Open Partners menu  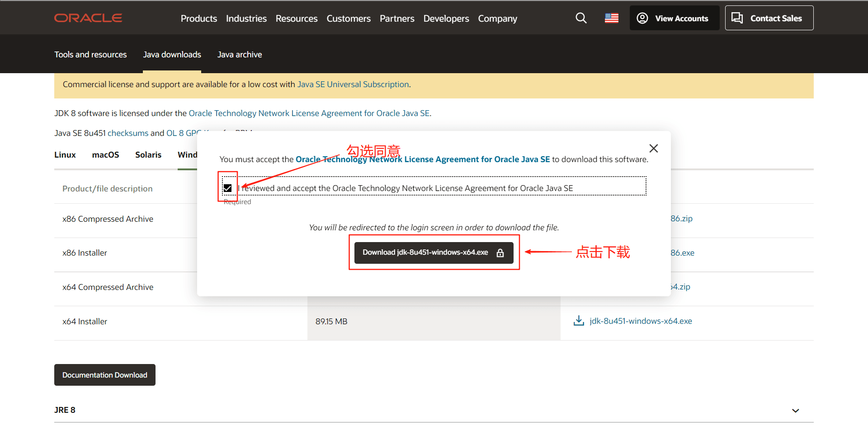pyautogui.click(x=397, y=19)
